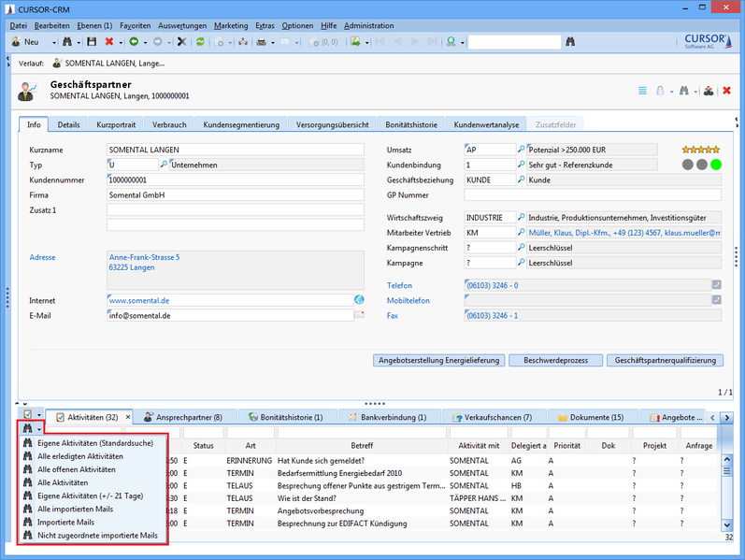Expand the dropdown arrow next to Neu button
Screen dimensions: 745x560
click(x=53, y=42)
